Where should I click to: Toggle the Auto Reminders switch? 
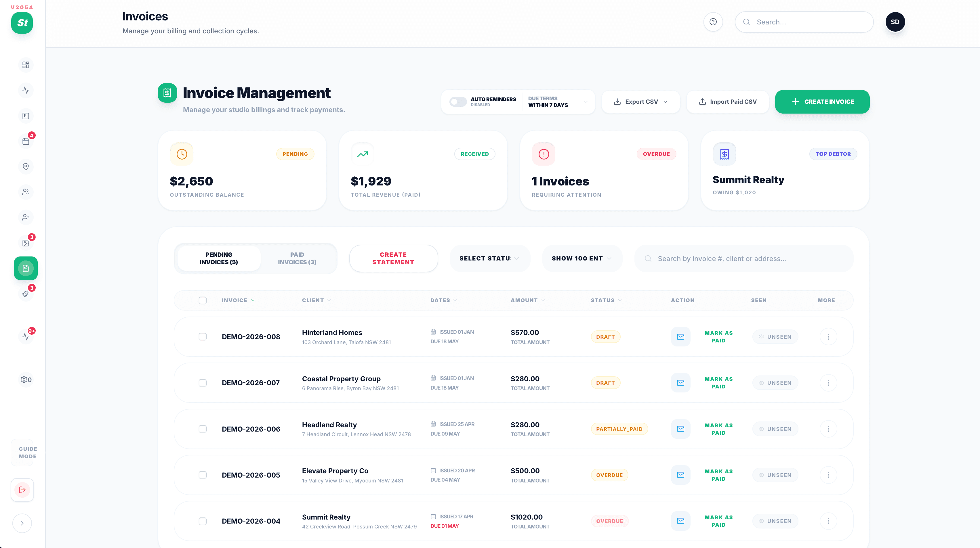point(458,102)
